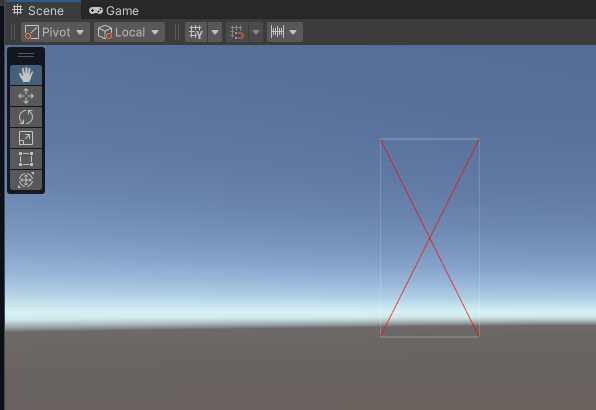
Task: Select the Rotate tool
Action: tap(26, 117)
